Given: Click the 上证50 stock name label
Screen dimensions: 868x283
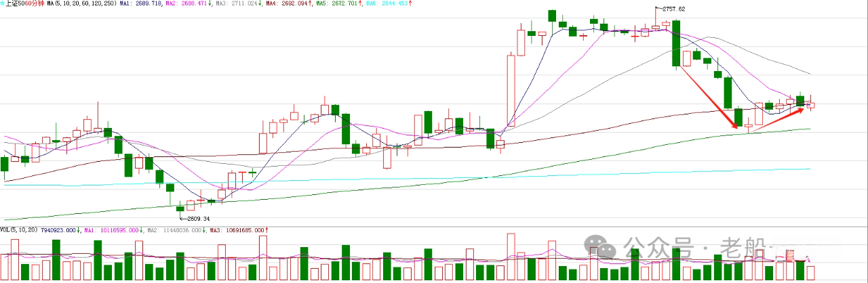Looking at the screenshot, I should coord(15,4).
